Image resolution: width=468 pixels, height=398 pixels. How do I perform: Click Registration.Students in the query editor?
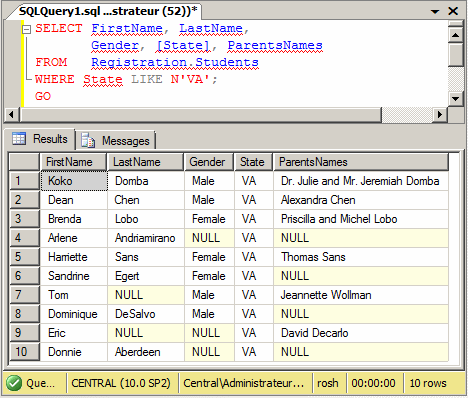pos(175,63)
